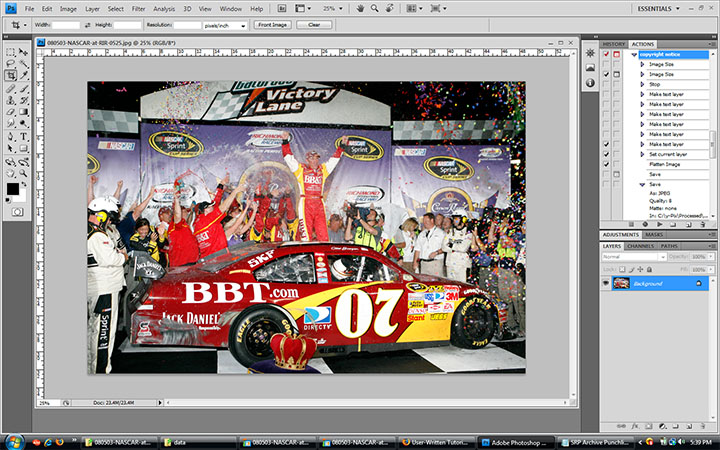Select the Eyedropper tool
The width and height of the screenshot is (720, 450).
click(x=23, y=75)
